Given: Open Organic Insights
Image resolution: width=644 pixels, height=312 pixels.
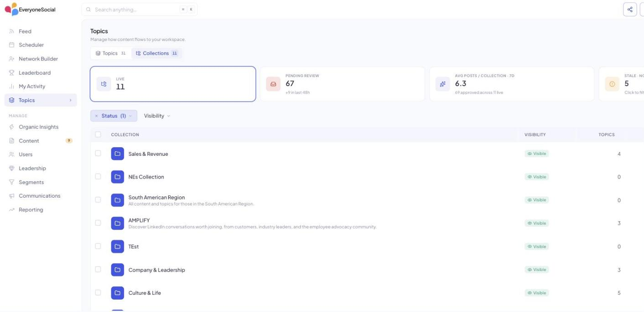Looking at the screenshot, I should click(39, 127).
